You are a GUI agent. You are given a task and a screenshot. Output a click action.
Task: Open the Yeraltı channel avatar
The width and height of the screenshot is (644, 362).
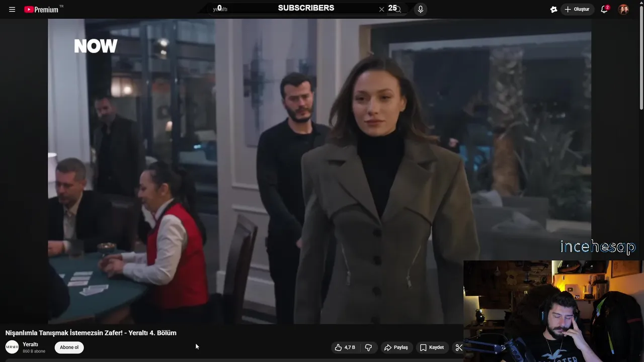(x=12, y=347)
